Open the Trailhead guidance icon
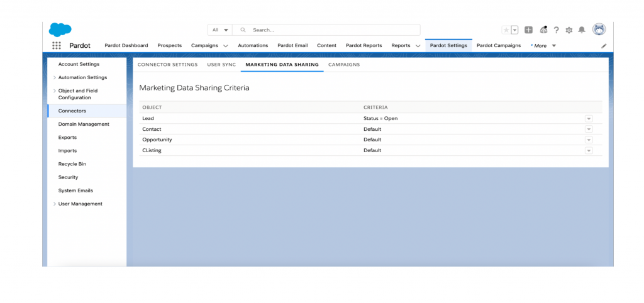The image size is (644, 303). 543,30
